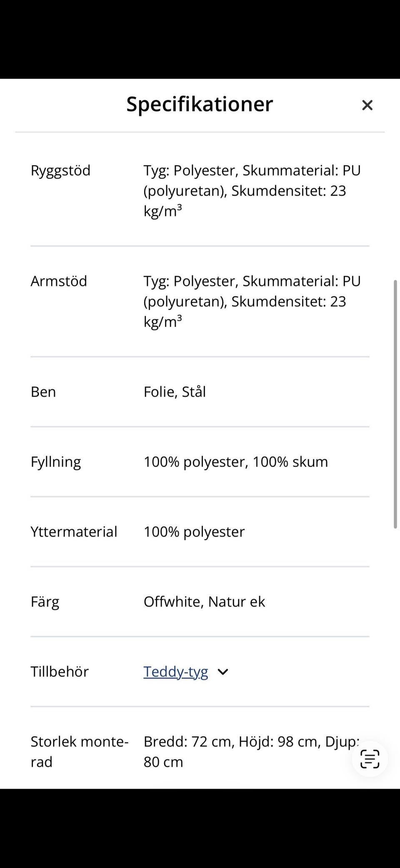Image resolution: width=400 pixels, height=868 pixels.
Task: Click the vertical scrollbar thumb
Action: 395,404
